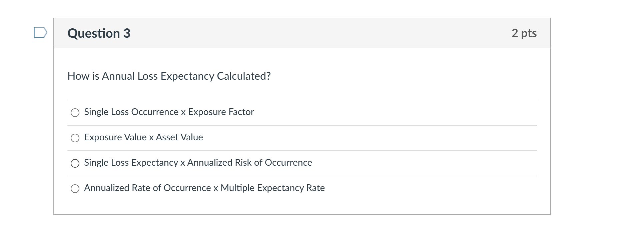The height and width of the screenshot is (240, 644).
Task: Click the prompt 'How is Annual Loss Expectancy Calculated?'
Action: pos(169,76)
